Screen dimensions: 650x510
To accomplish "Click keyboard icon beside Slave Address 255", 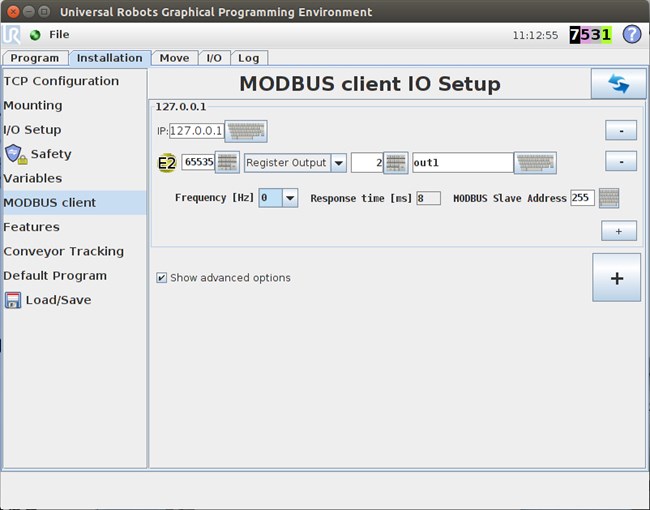I will tap(608, 198).
